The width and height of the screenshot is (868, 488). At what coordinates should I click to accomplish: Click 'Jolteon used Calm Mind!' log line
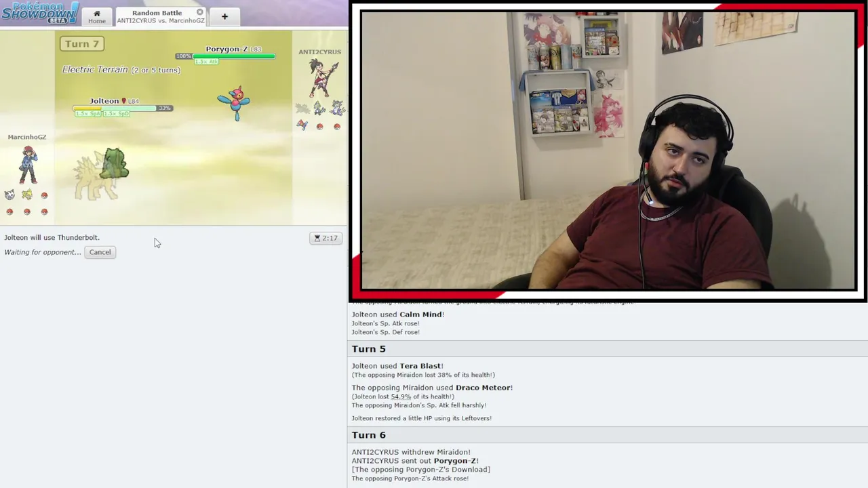[398, 314]
